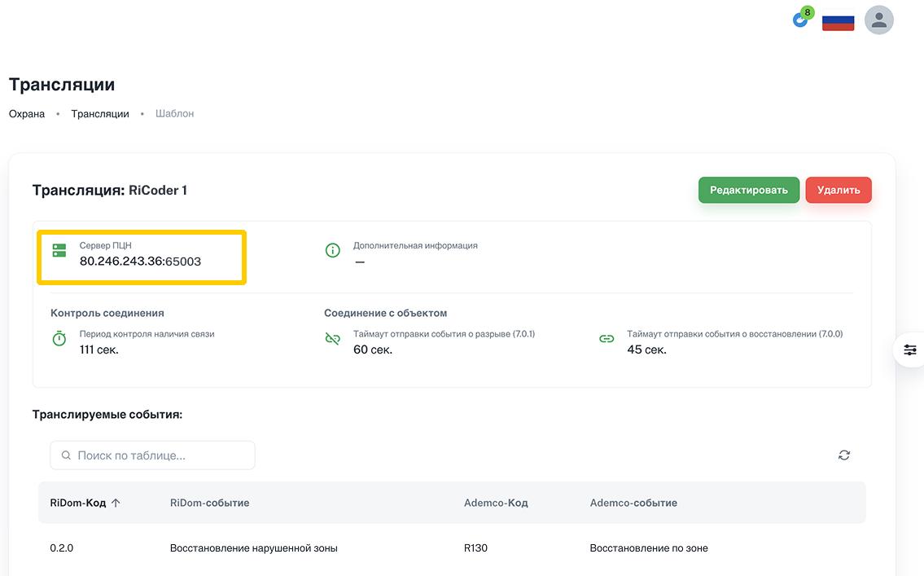Go to Охрана breadcrumb
Screen dimensions: 924x576
[27, 114]
